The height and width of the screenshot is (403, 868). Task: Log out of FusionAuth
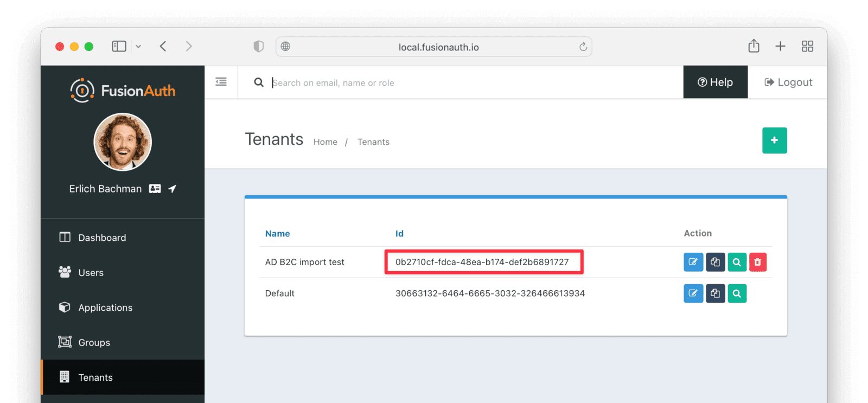click(x=788, y=82)
